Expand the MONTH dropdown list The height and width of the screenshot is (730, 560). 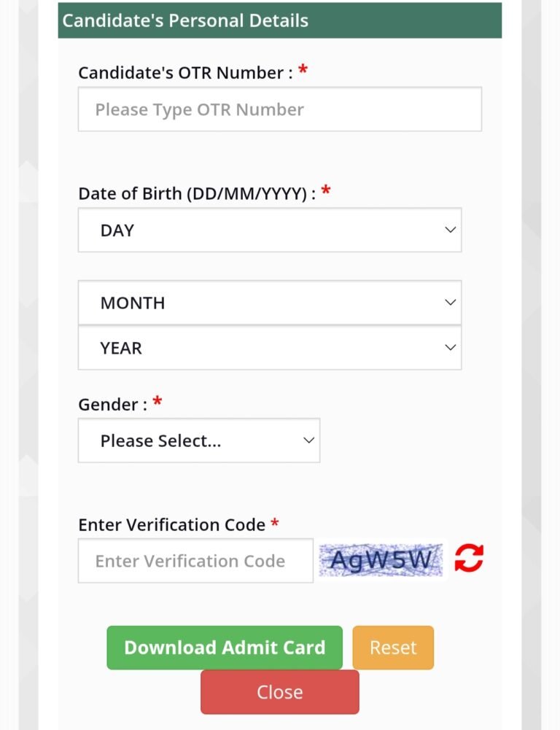click(269, 303)
